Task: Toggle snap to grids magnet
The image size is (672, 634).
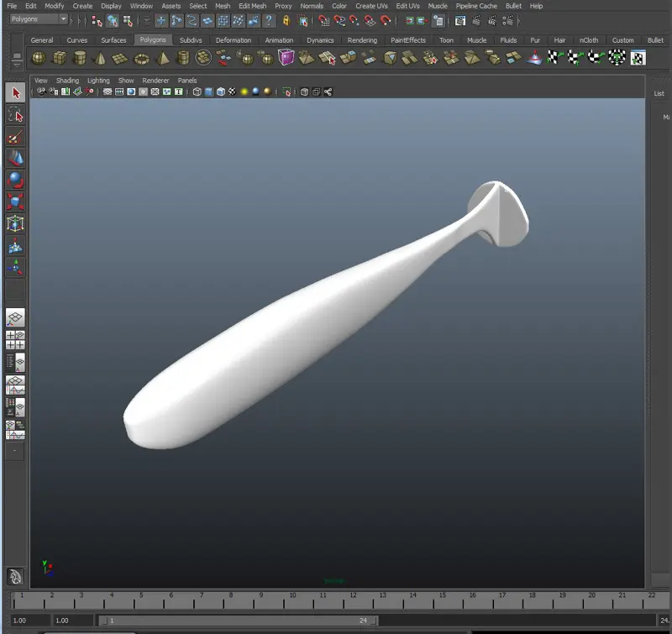Action: (324, 20)
